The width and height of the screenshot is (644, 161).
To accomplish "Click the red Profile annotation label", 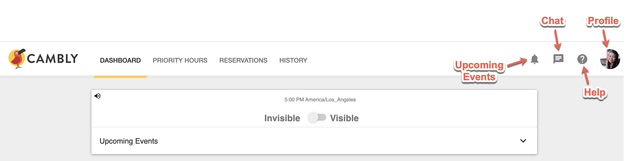I will (603, 21).
